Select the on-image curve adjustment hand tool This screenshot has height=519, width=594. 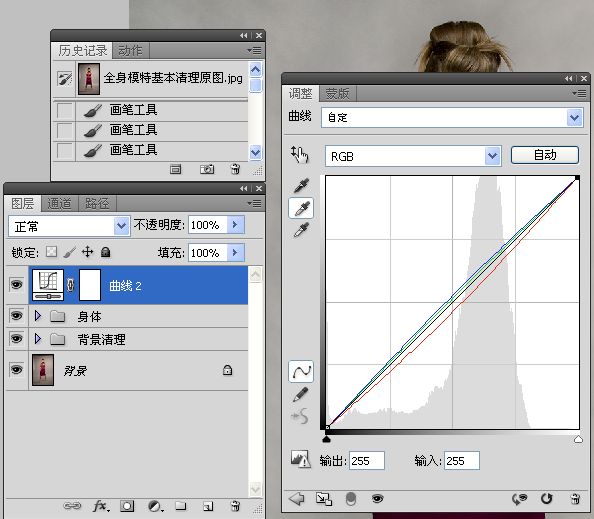(300, 155)
